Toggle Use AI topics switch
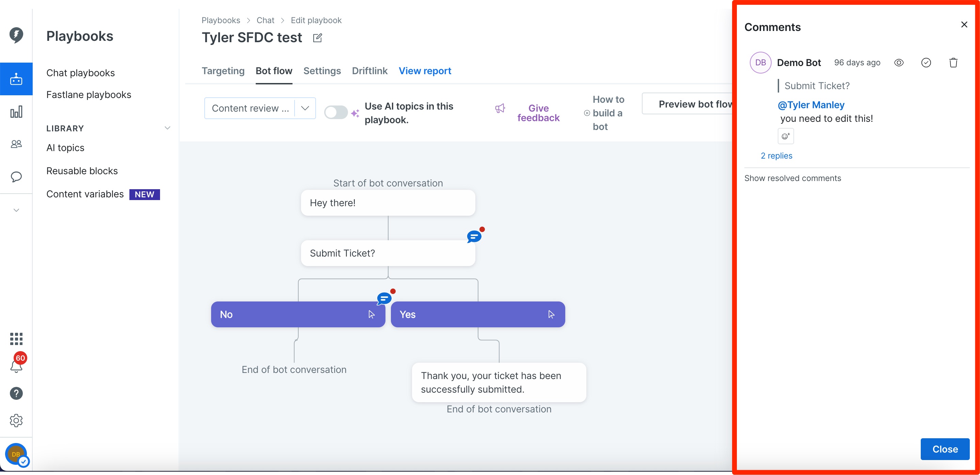 [336, 112]
